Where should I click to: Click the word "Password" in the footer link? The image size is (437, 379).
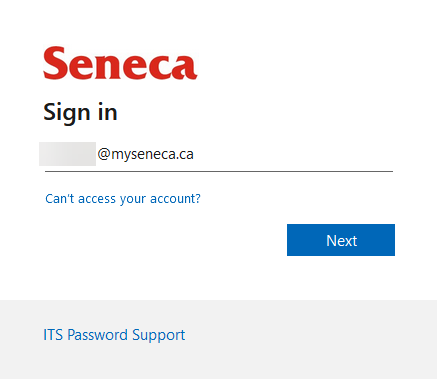tap(97, 335)
